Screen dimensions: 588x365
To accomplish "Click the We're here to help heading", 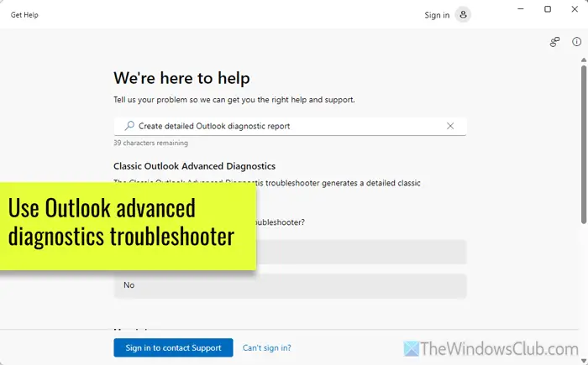I will [x=181, y=79].
